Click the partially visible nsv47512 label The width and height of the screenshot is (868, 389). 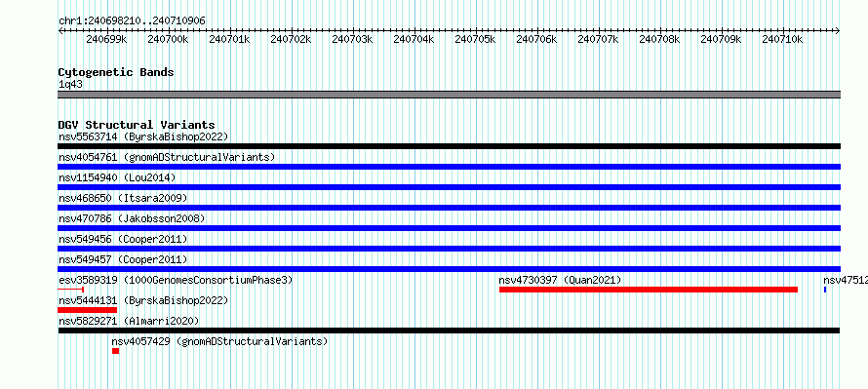[x=846, y=280]
